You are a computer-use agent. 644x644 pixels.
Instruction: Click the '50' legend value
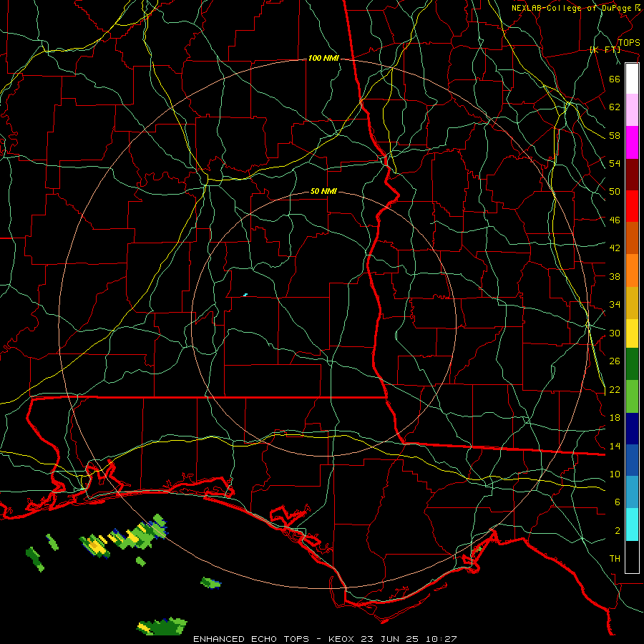point(615,192)
